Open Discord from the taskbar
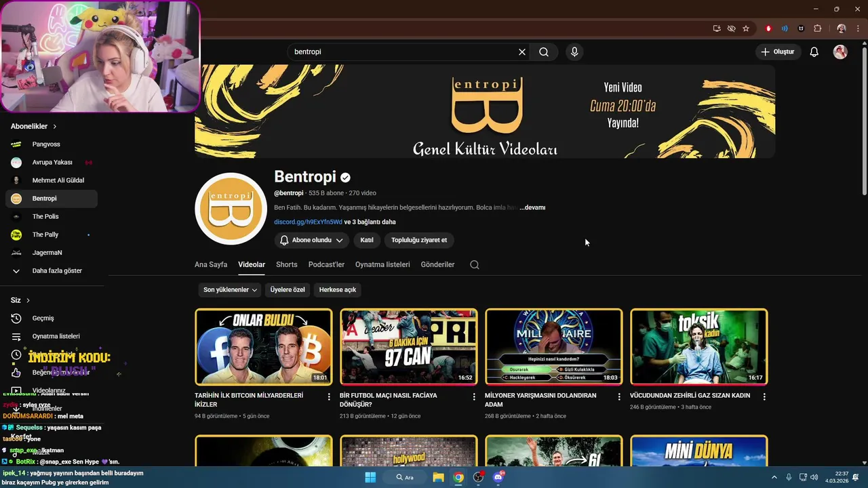 click(x=498, y=477)
